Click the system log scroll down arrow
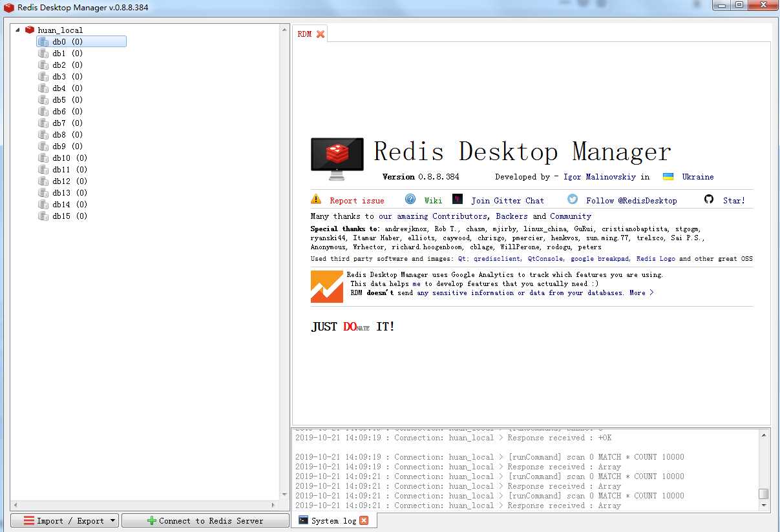 [x=763, y=505]
